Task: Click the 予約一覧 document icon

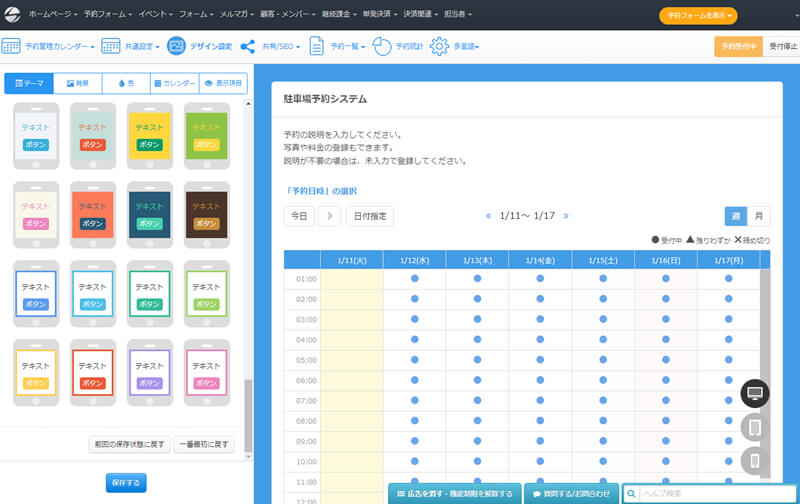Action: pos(316,46)
